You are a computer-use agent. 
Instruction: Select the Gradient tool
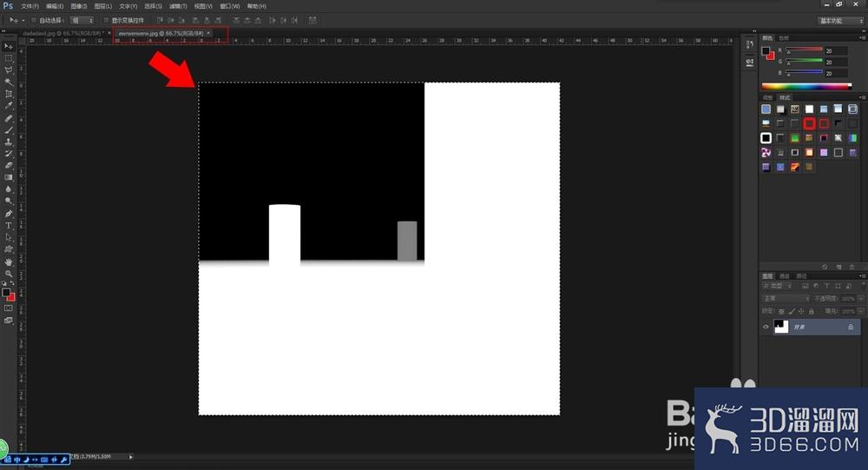click(x=9, y=177)
